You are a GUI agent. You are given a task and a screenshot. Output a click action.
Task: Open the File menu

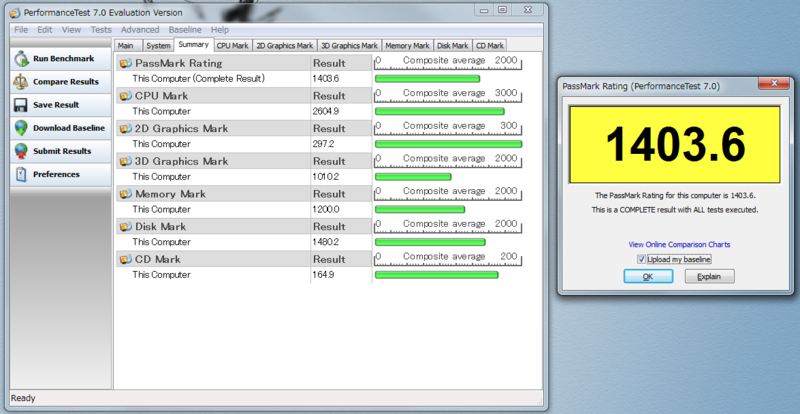pos(21,30)
